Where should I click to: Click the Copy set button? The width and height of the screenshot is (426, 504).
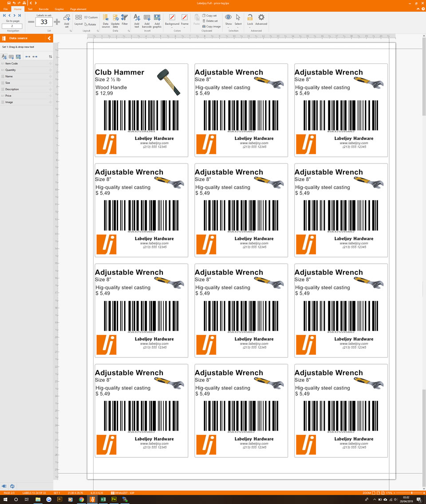210,16
